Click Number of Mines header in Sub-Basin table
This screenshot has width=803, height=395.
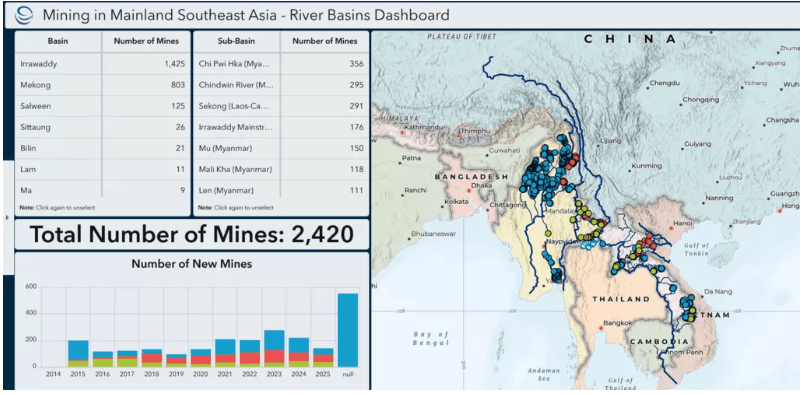click(325, 41)
